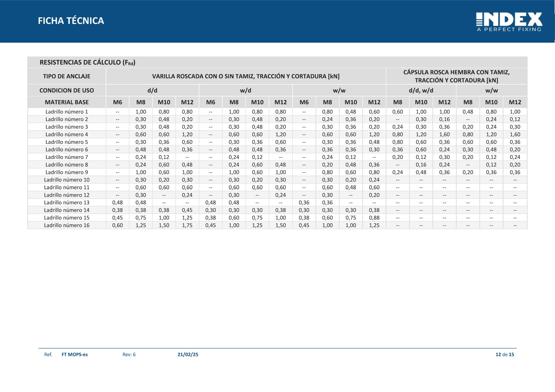
Task: Click row label Ladrillo número 2
Action: tap(67, 119)
